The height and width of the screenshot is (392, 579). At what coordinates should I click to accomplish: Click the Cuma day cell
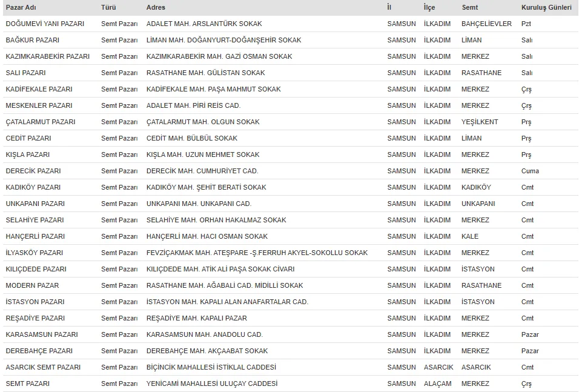pyautogui.click(x=531, y=171)
